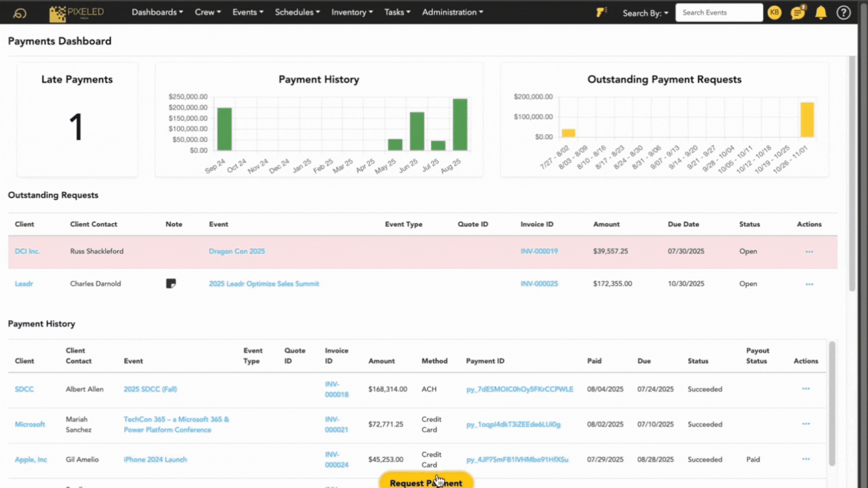Open actions menu for the Microsoft payment
868x488 pixels.
coord(806,424)
